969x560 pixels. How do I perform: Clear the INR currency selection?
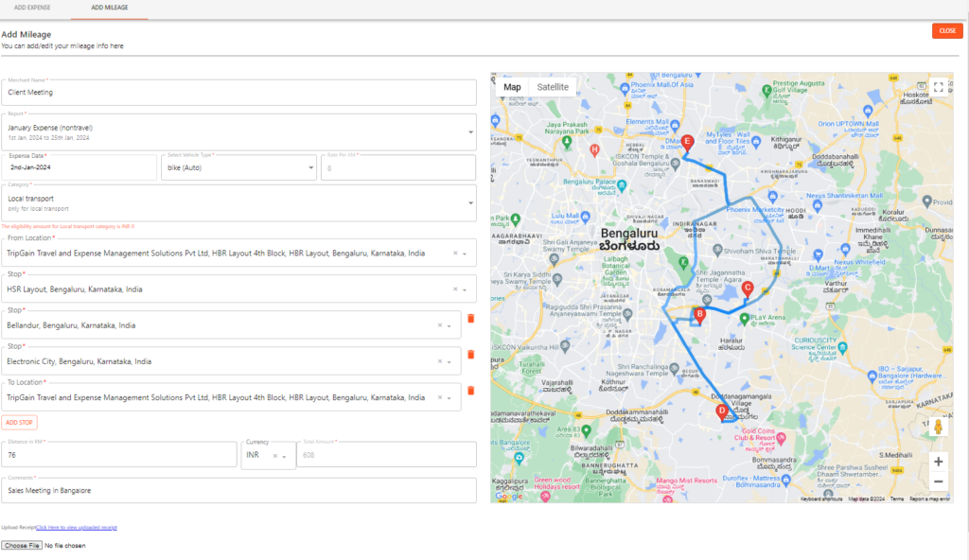pos(275,456)
